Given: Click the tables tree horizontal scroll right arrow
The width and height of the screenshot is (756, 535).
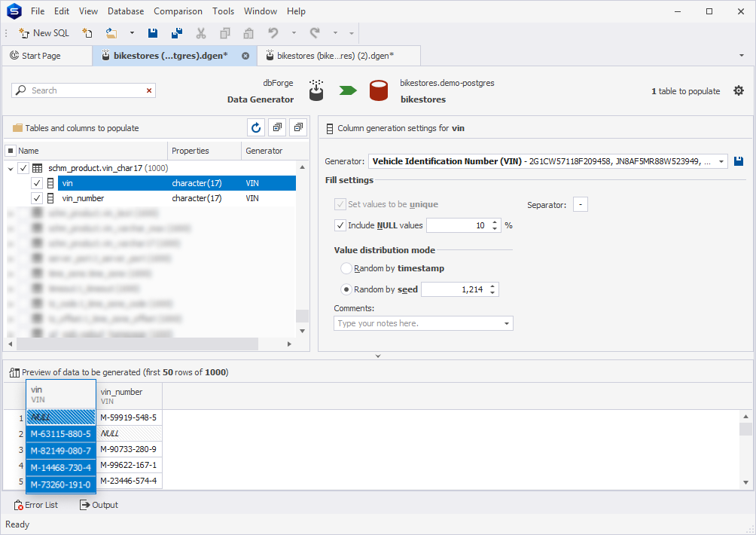Looking at the screenshot, I should 289,344.
